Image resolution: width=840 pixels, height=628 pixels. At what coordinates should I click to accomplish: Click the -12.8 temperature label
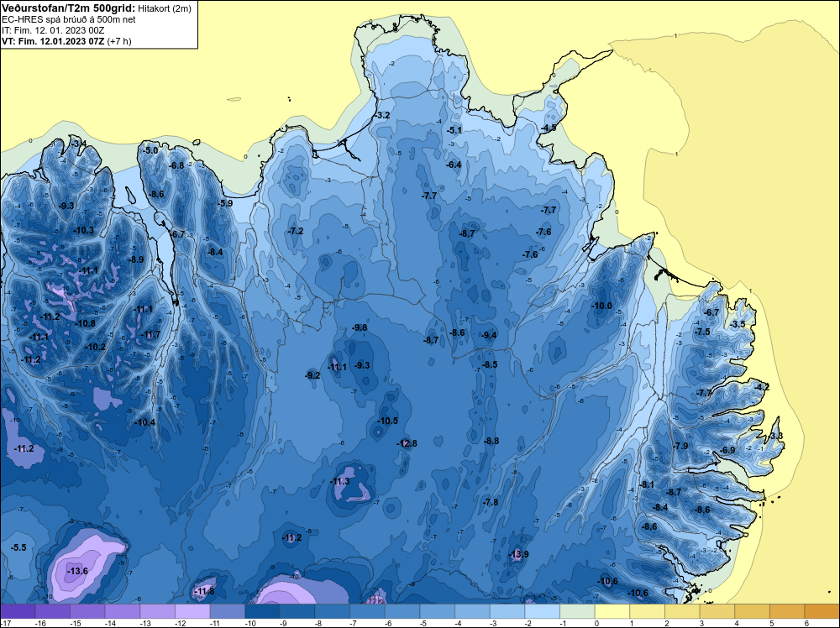tap(407, 443)
